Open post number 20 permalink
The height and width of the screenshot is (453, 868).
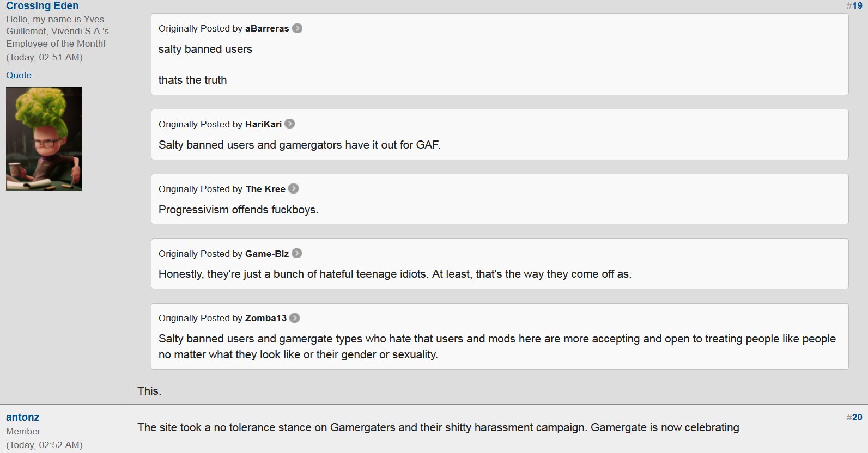pos(854,417)
